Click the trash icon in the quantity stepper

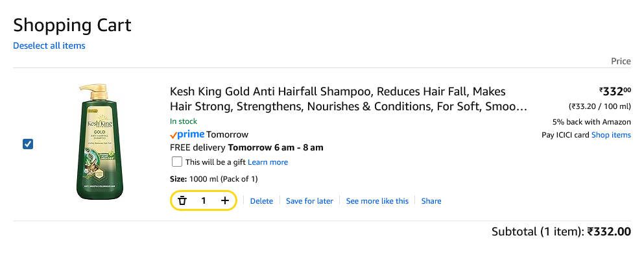182,201
